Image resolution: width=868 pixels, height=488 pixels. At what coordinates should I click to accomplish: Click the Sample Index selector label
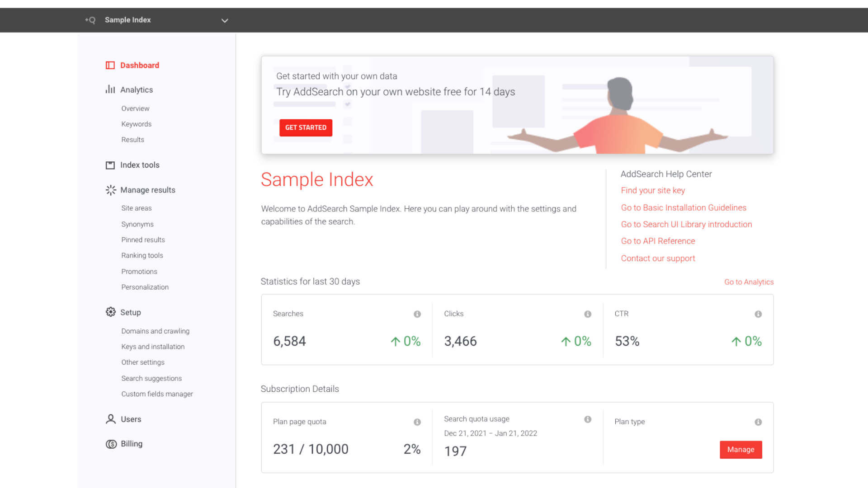tap(128, 20)
